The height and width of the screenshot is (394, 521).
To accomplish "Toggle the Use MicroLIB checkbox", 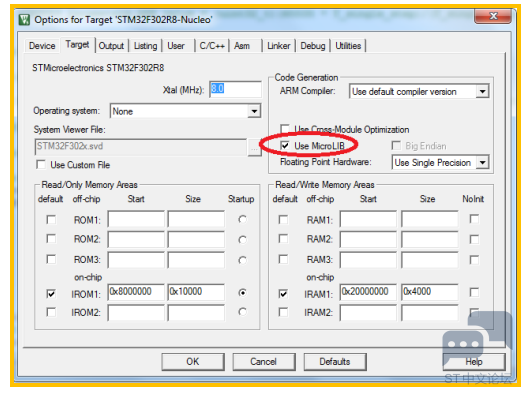I will [x=285, y=146].
